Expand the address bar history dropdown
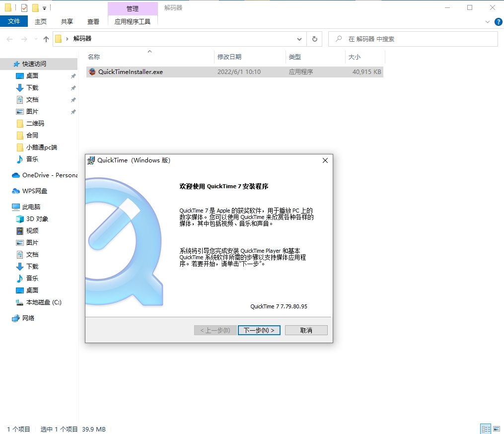This screenshot has height=434, width=504. click(x=299, y=39)
